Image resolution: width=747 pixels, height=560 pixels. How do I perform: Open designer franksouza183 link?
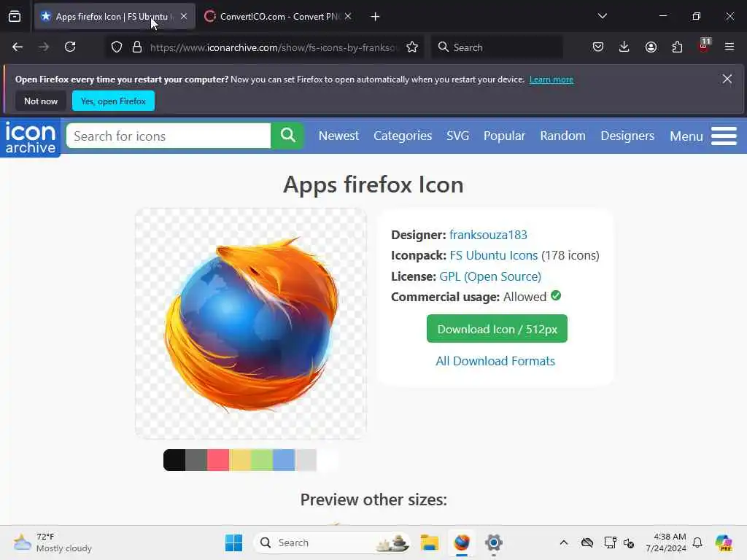click(x=488, y=235)
